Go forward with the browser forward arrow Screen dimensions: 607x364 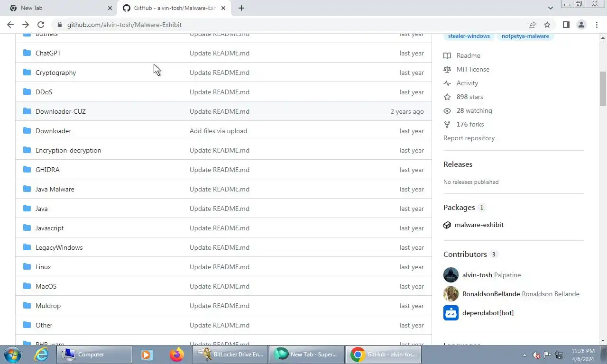tap(26, 25)
